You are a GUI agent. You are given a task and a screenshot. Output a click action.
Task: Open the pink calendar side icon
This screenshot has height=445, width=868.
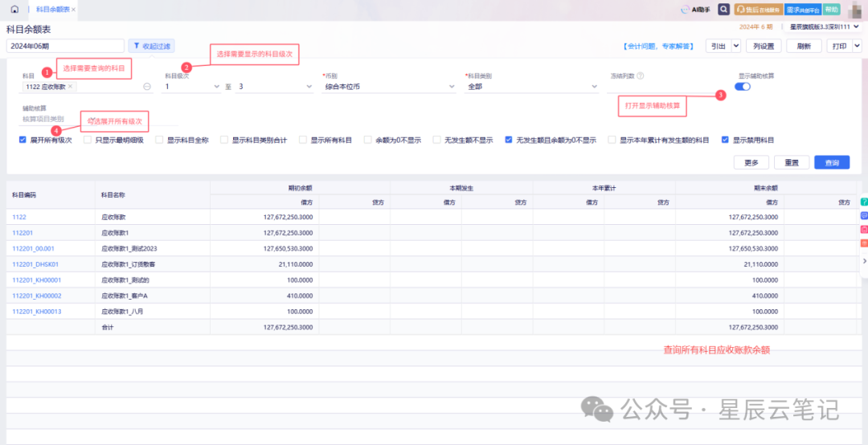pyautogui.click(x=864, y=229)
